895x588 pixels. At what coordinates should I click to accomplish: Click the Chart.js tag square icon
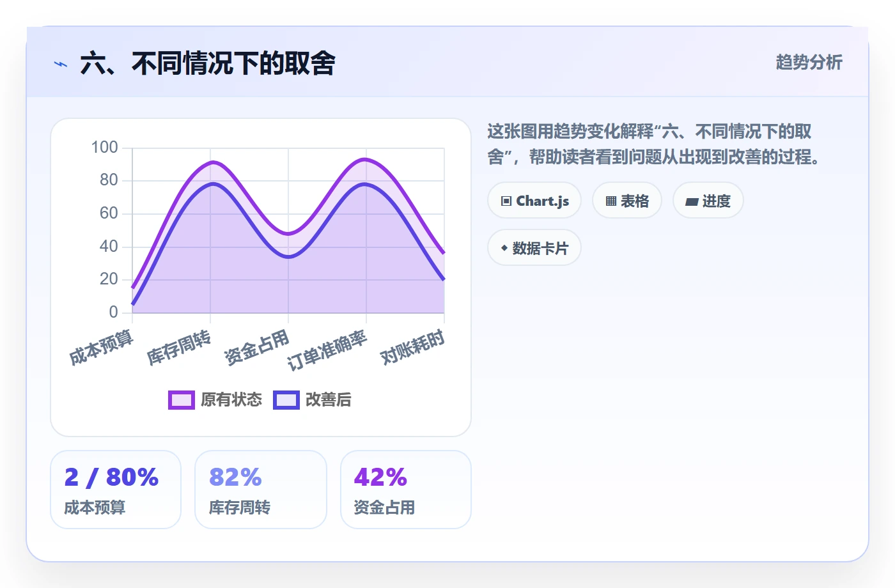[506, 201]
